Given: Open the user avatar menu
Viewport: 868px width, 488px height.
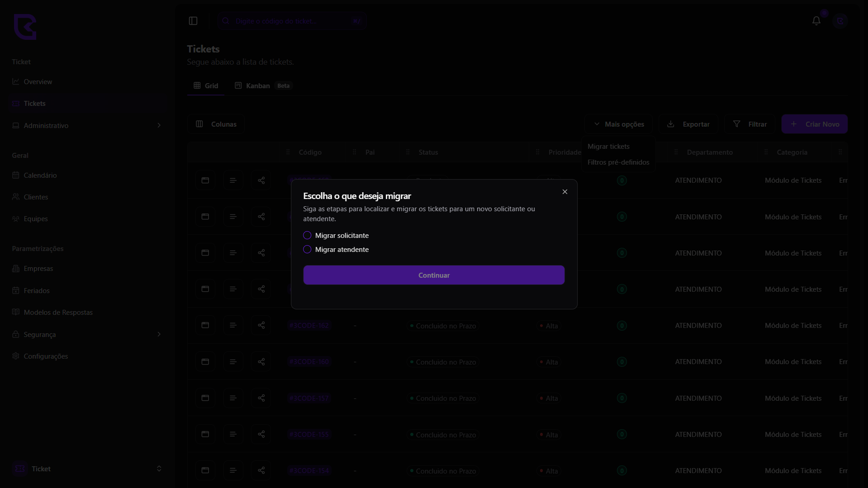Looking at the screenshot, I should (840, 21).
